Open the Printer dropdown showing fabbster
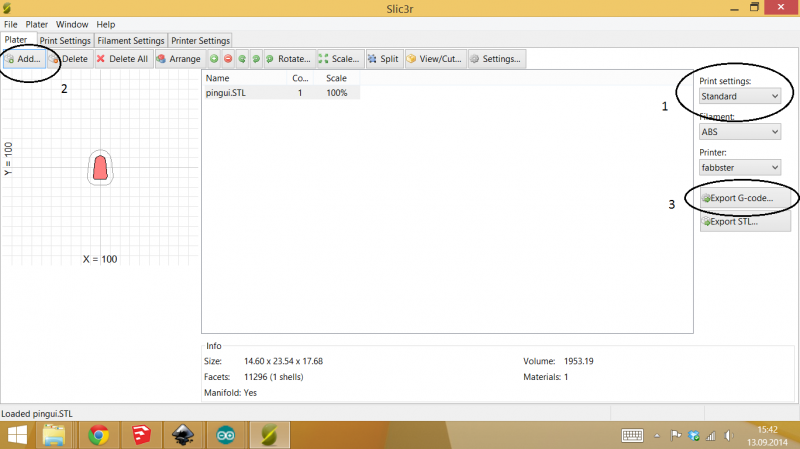Image resolution: width=800 pixels, height=449 pixels. click(x=739, y=166)
